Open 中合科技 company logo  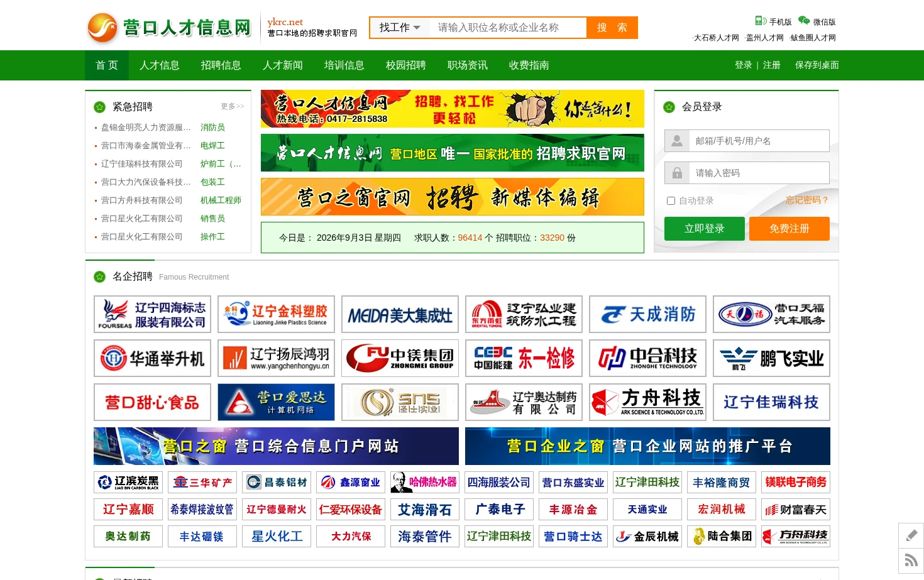pos(647,358)
